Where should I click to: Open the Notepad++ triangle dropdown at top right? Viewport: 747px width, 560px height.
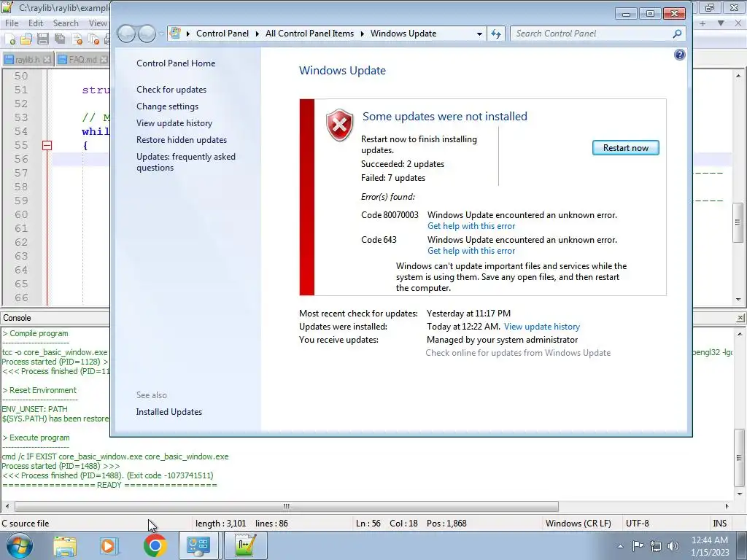pos(720,23)
